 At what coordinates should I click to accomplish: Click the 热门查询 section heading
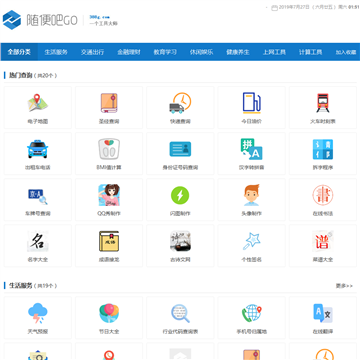coord(20,76)
